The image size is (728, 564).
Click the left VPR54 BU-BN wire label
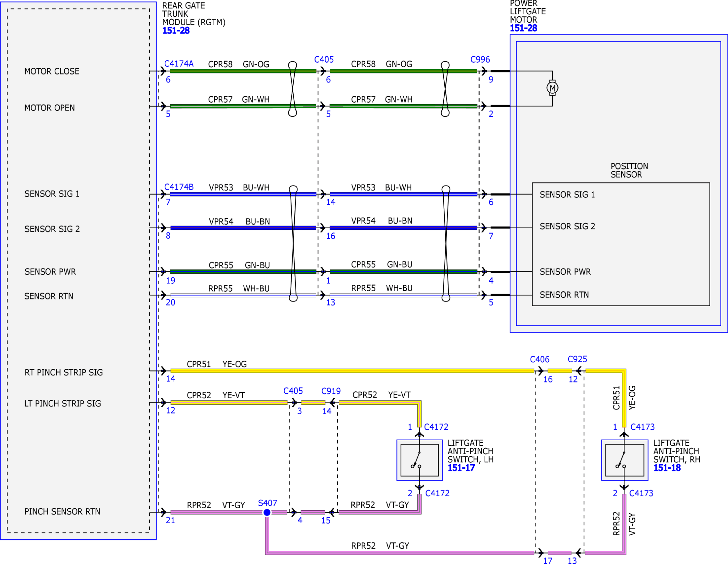pos(239,221)
